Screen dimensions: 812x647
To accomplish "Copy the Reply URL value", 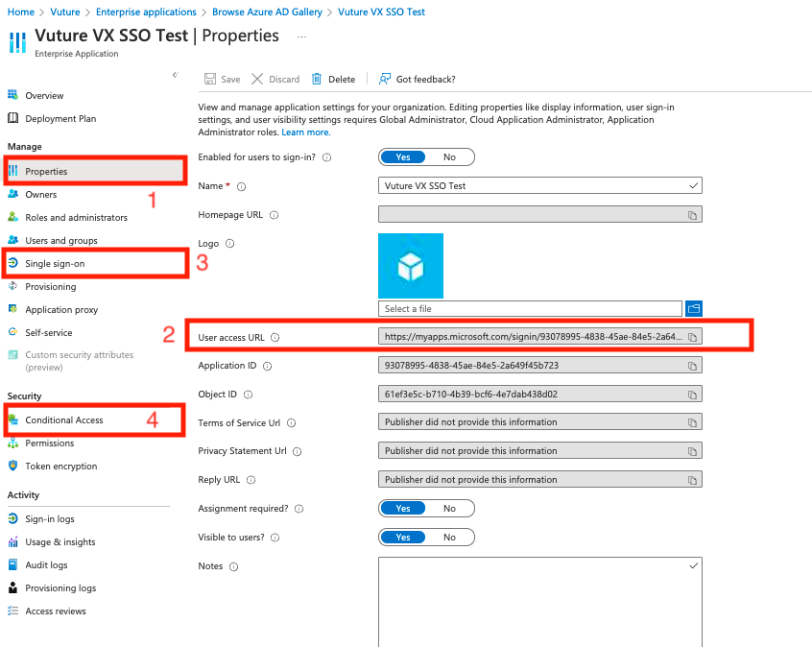I will coord(692,480).
